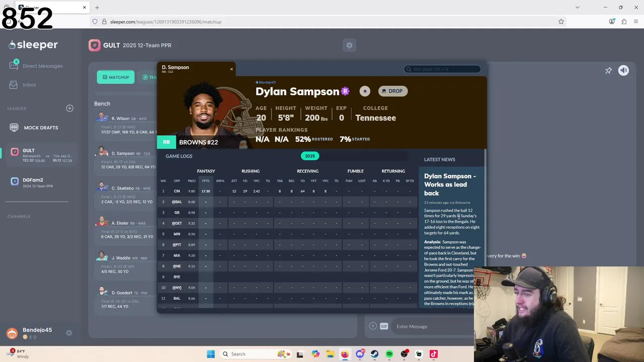Click the week 2 @BAL game log row
Viewport: 644px width, 362px height.
(x=288, y=202)
